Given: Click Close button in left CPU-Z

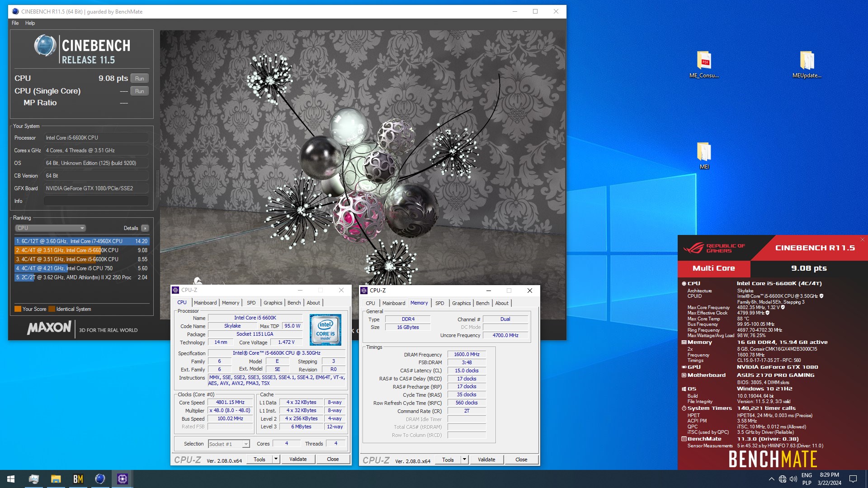Looking at the screenshot, I should [333, 460].
